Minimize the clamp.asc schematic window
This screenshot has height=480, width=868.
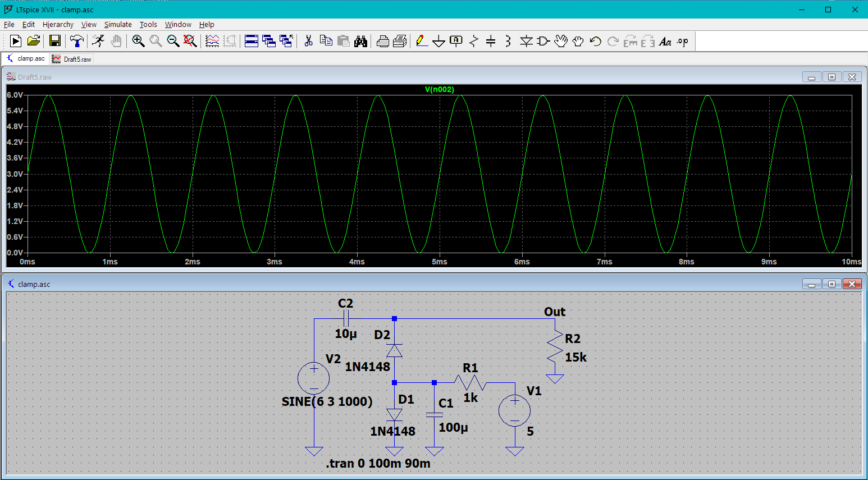[x=811, y=284]
